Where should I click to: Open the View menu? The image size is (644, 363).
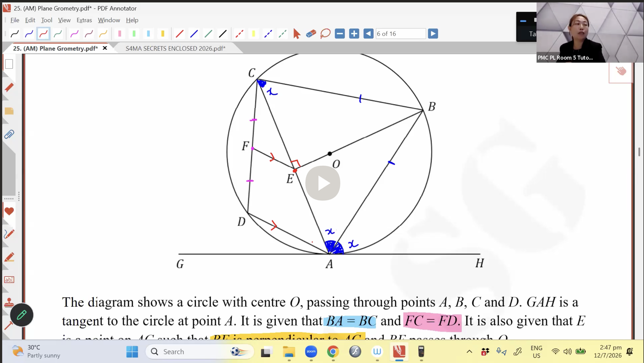[64, 20]
